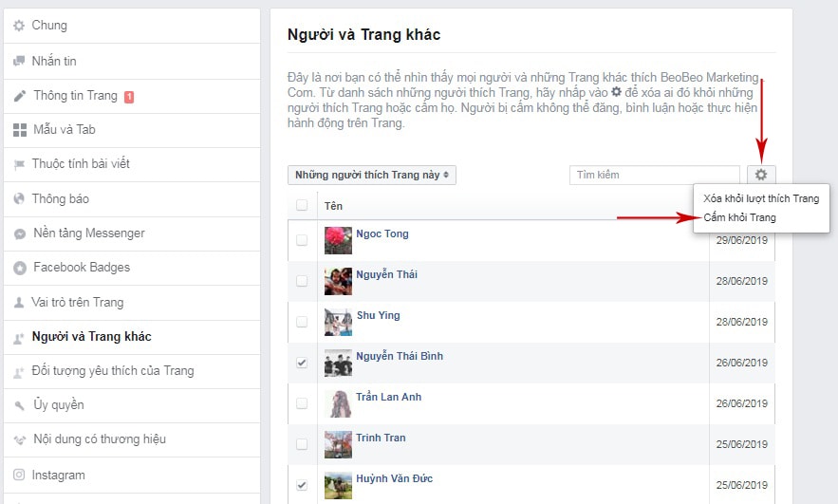
Task: Open the Những người thích Trang này dropdown
Action: coord(372,176)
